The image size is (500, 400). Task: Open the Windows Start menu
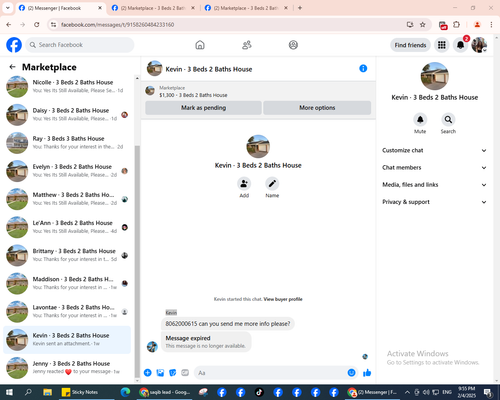coord(9,392)
